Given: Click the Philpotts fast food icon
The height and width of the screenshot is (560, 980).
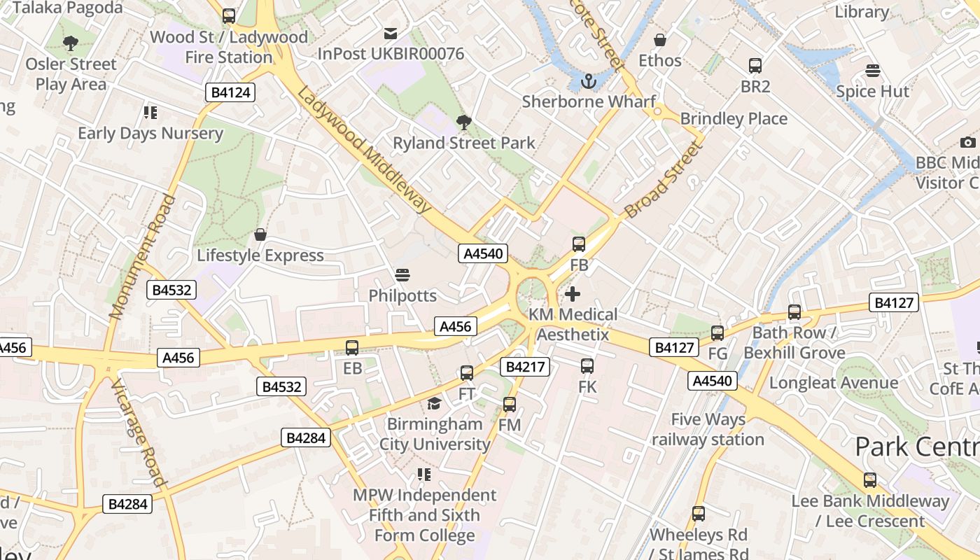Looking at the screenshot, I should pyautogui.click(x=402, y=274).
